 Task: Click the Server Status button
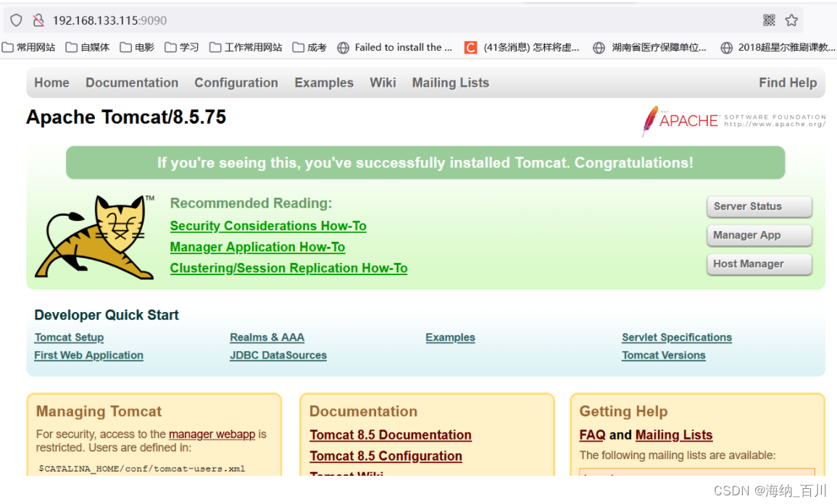coord(759,206)
